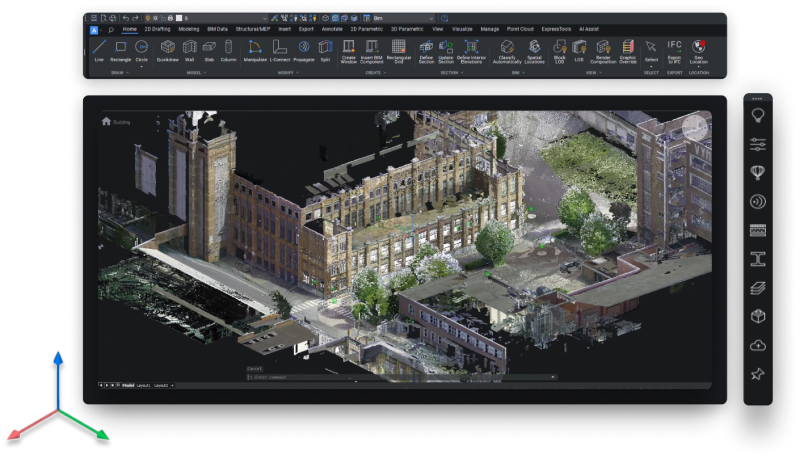The height and width of the screenshot is (461, 800).
Task: Select the Quickdraw tool
Action: 167,49
